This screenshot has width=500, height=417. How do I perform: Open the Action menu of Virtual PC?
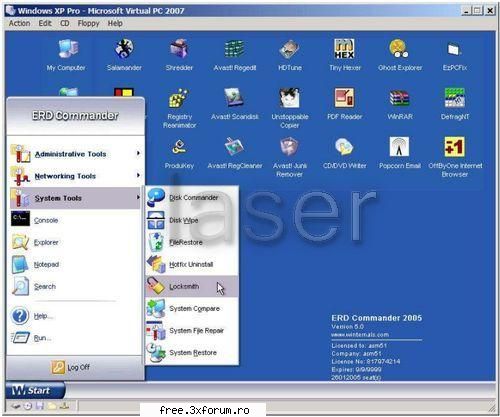pyautogui.click(x=19, y=23)
